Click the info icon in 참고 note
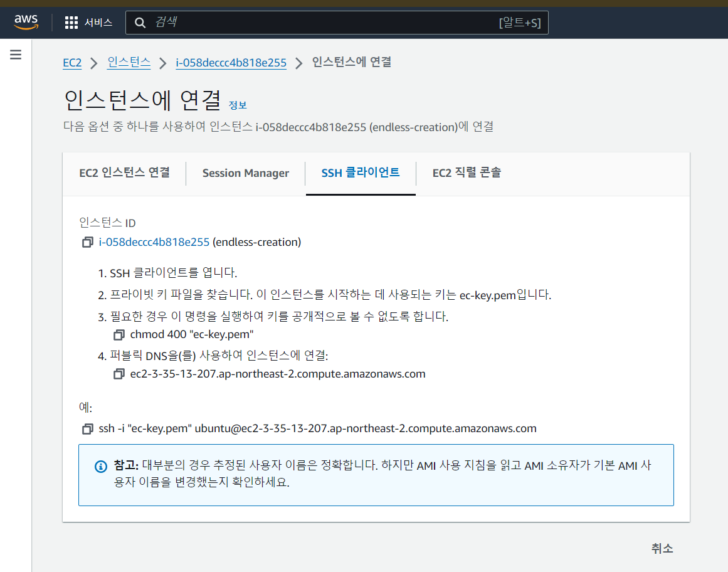The height and width of the screenshot is (572, 728). tap(101, 466)
